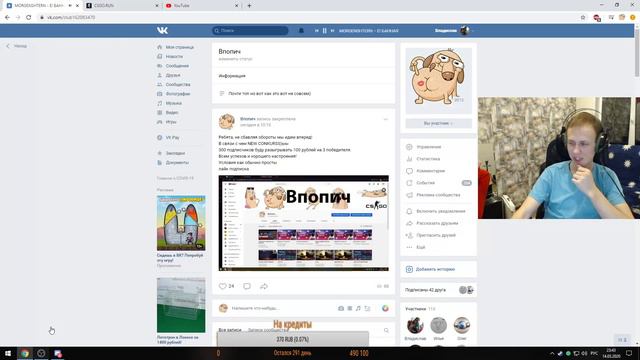Share the post with the arrow icon
This screenshot has height=360, width=640.
(x=264, y=286)
